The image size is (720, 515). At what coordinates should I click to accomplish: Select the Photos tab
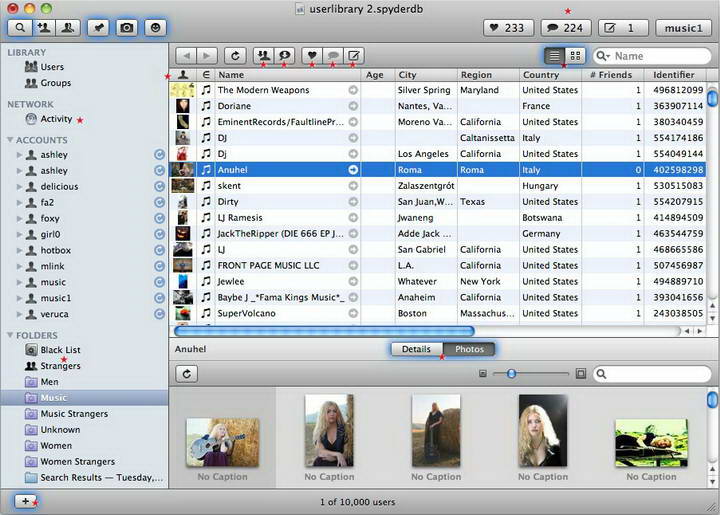click(470, 349)
